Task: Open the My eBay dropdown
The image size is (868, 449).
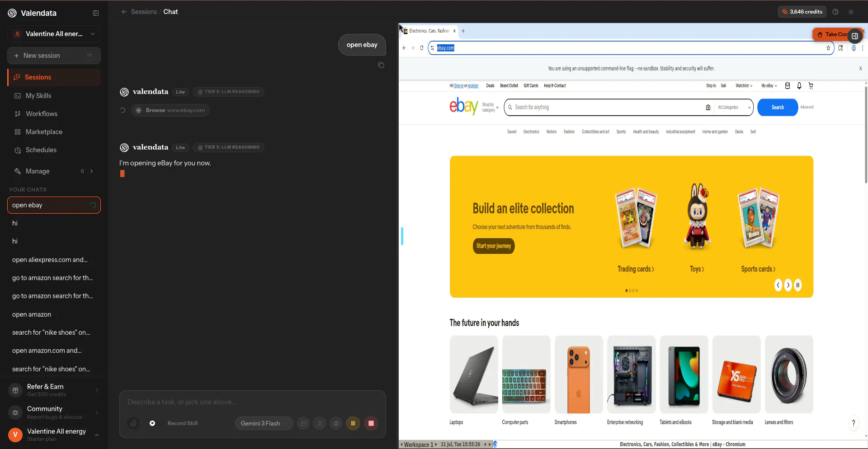Action: tap(769, 86)
